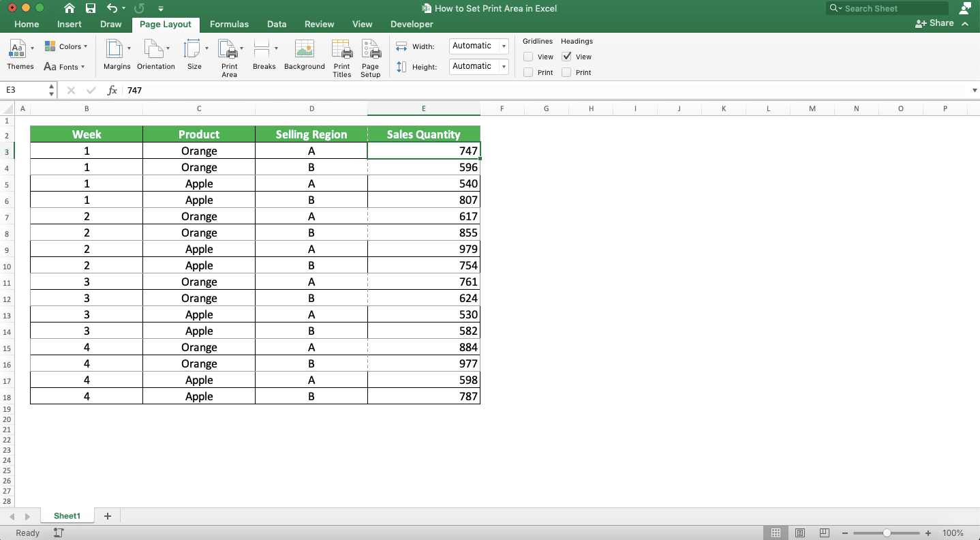Click the zoom in plus button
This screenshot has height=540, width=980.
(928, 532)
